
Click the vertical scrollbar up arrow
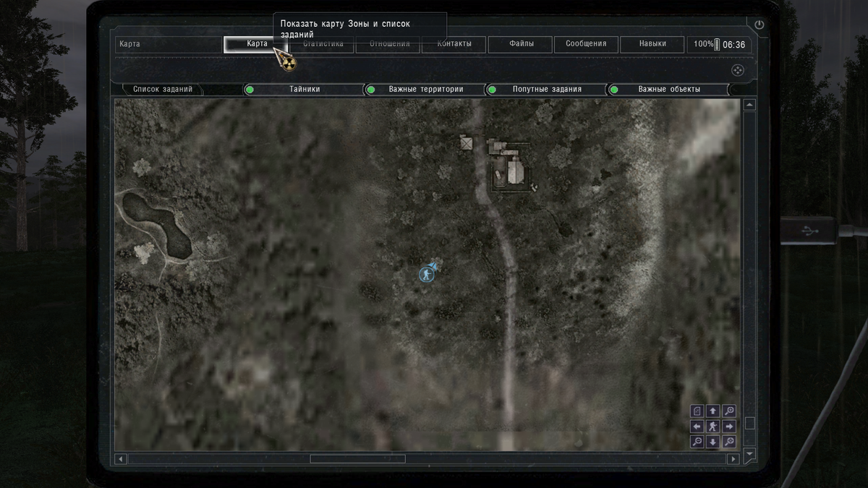750,106
